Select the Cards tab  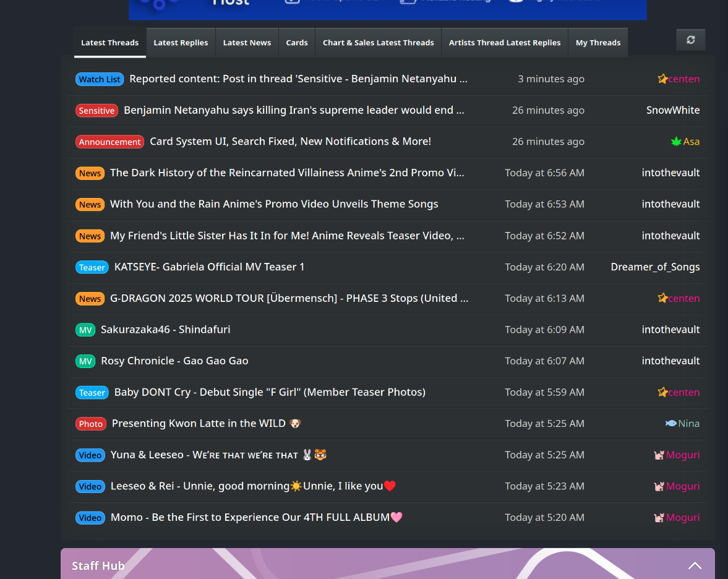point(297,43)
